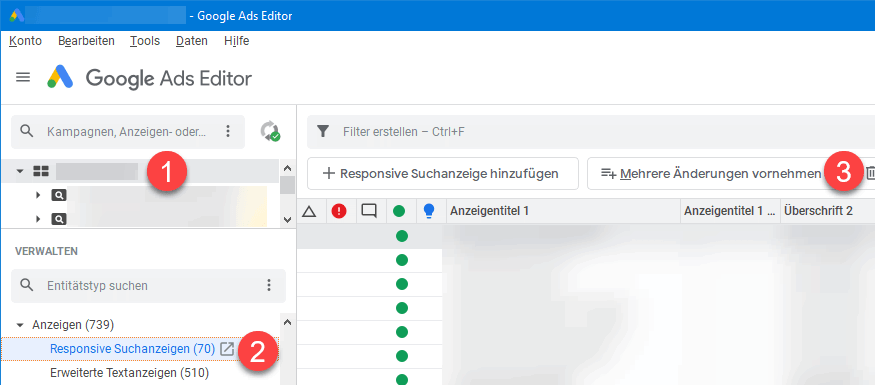This screenshot has height=385, width=875.
Task: Open the Daten menu
Action: (x=192, y=41)
